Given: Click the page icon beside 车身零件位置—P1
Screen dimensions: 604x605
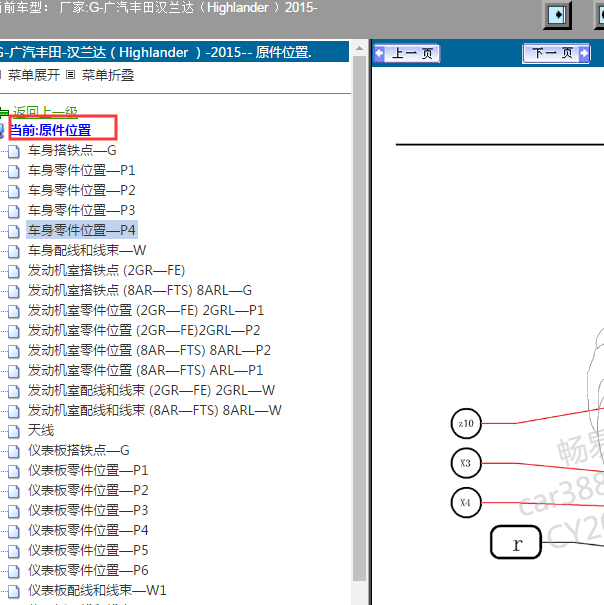Looking at the screenshot, I should pos(14,171).
